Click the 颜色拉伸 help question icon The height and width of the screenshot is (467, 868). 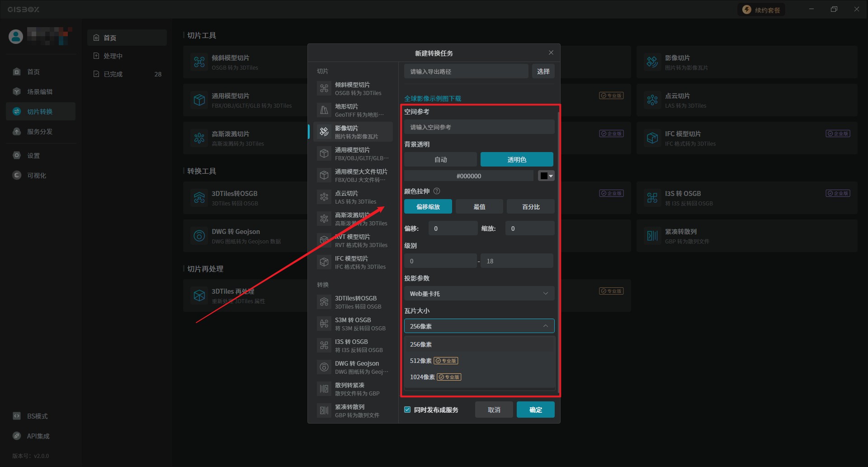(x=437, y=191)
